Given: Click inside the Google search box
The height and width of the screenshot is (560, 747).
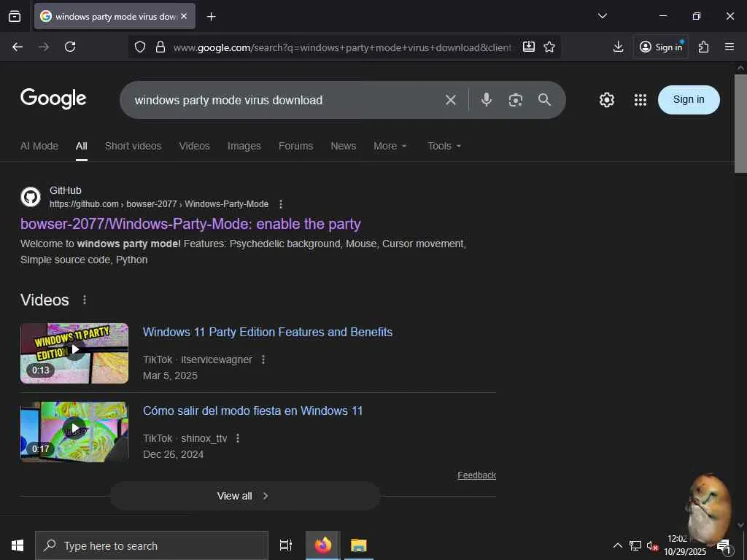Looking at the screenshot, I should [x=286, y=100].
